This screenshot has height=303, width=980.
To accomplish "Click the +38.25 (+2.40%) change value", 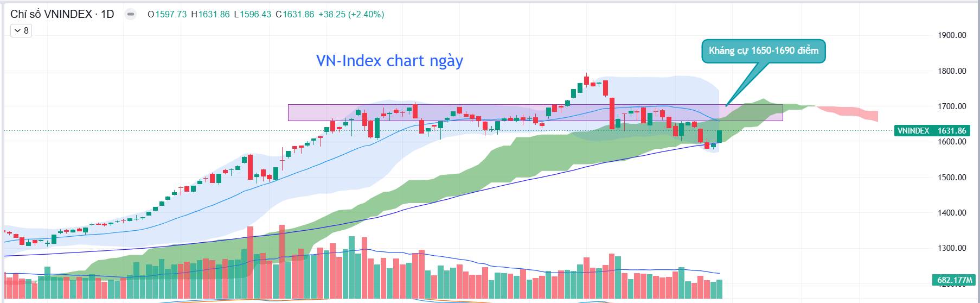I will pyautogui.click(x=350, y=15).
